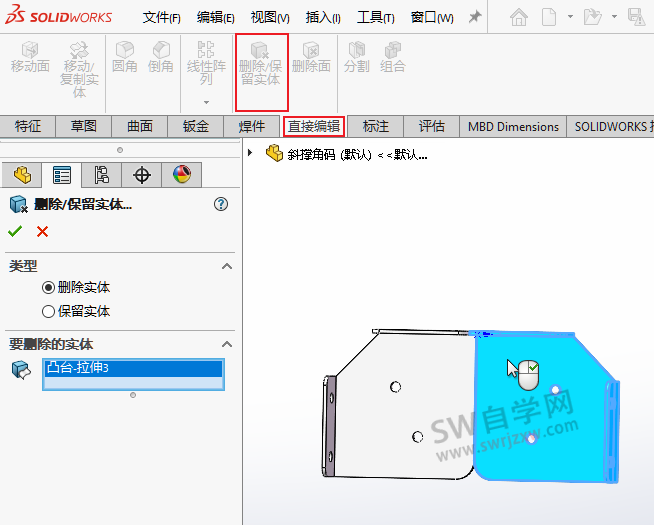
Task: Click the Open file icon
Action: [x=592, y=17]
